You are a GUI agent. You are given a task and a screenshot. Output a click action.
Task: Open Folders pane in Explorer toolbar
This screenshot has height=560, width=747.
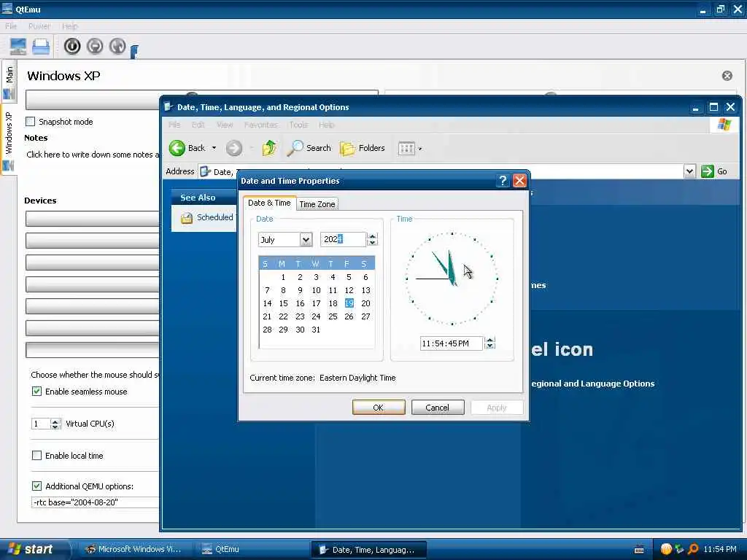[362, 148]
